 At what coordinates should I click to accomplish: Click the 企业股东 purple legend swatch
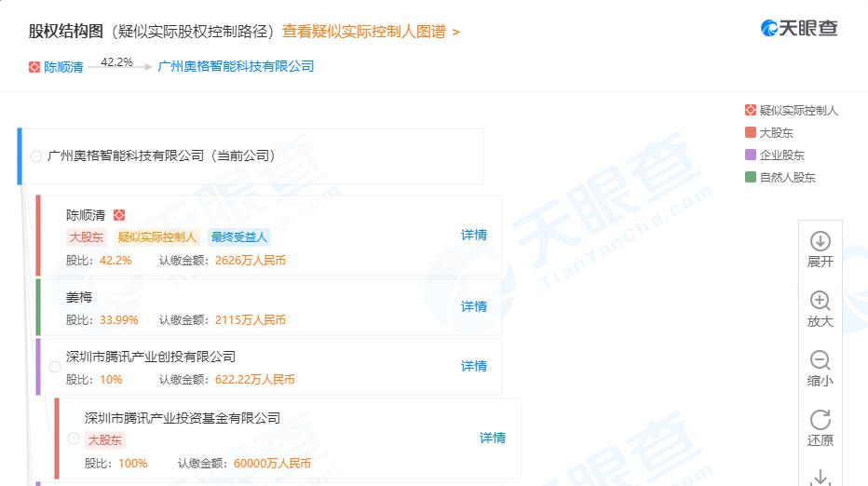[750, 155]
